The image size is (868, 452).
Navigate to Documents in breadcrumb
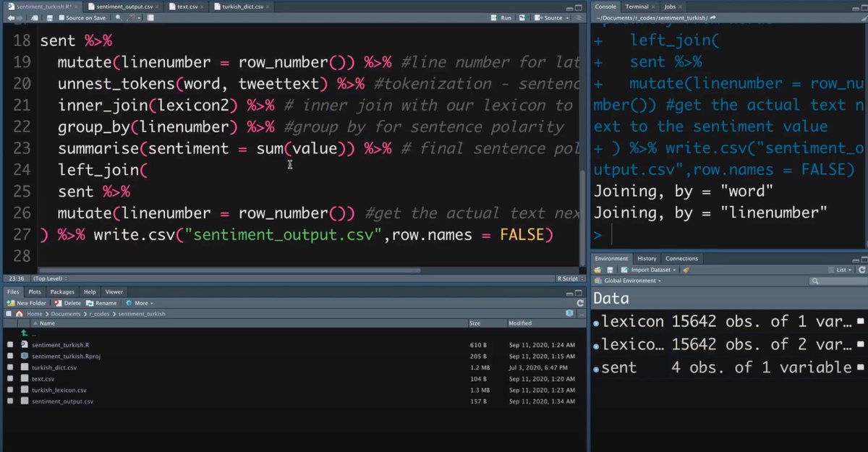(66, 314)
